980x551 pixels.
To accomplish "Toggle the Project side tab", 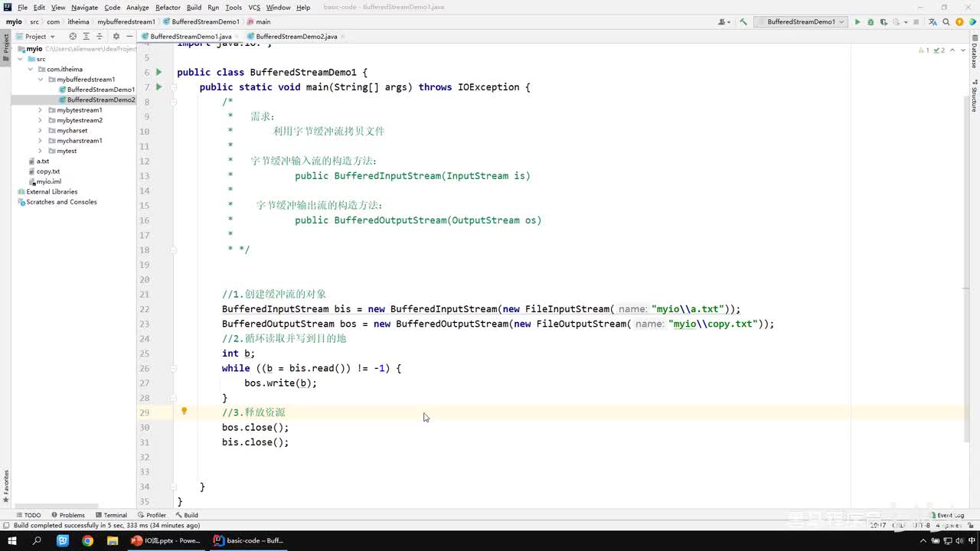I will 5,47.
